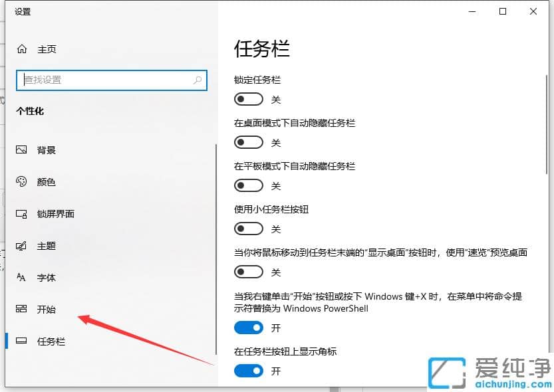Click the 任务栏 page heading
554x392 pixels.
tap(262, 48)
